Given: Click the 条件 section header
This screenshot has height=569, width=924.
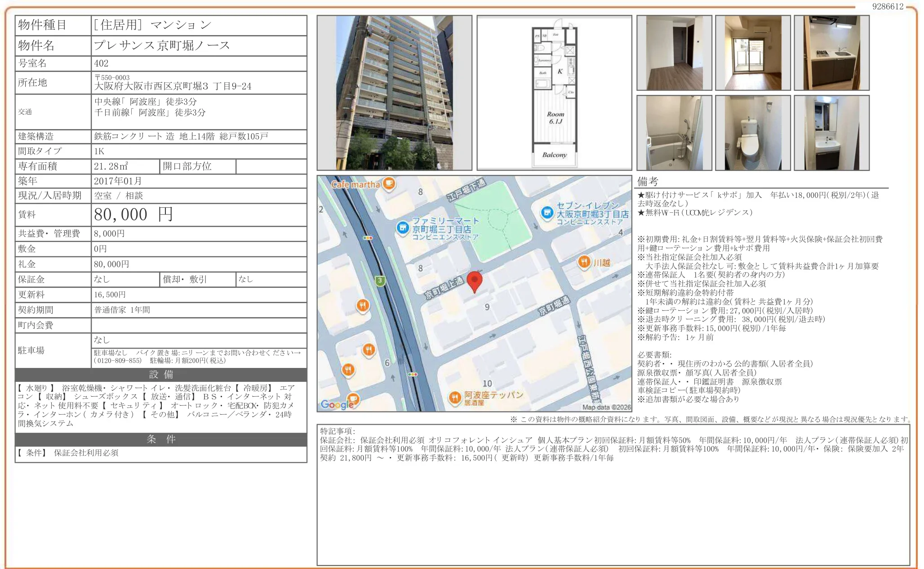Looking at the screenshot, I should click(161, 439).
